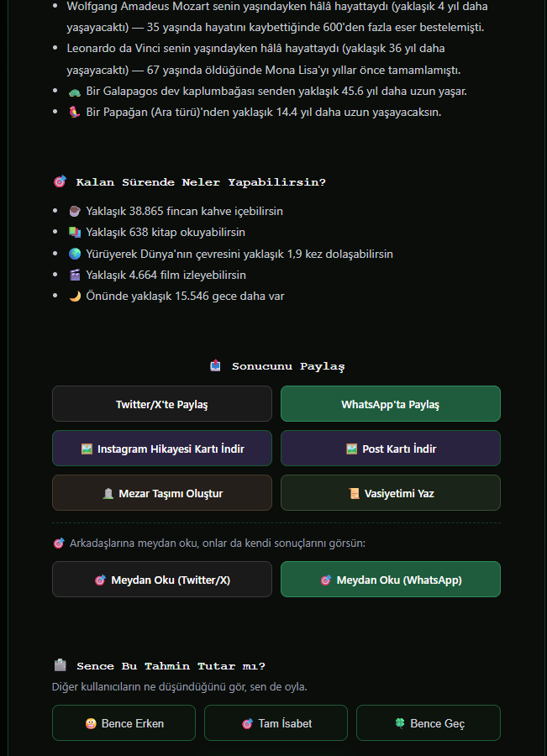This screenshot has height=756, width=547.
Task: Click the scroll icon on Vasiyetimi Yaz
Action: coord(354,493)
